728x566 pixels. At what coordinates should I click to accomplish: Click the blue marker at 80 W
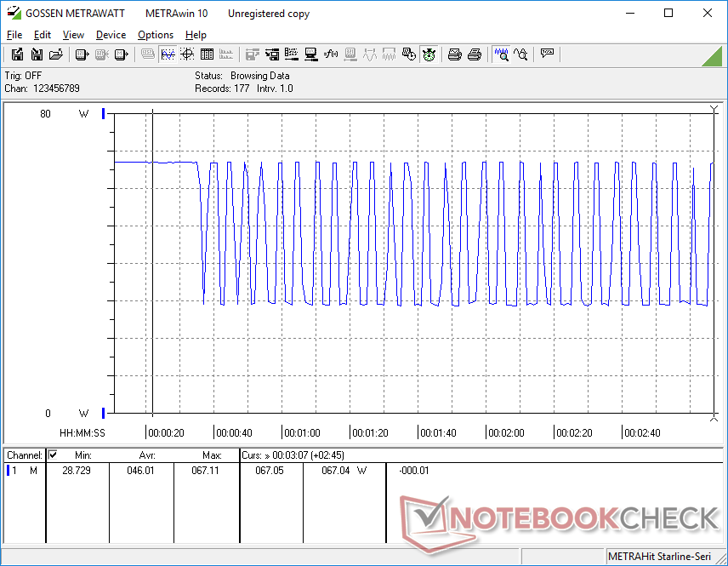(x=104, y=113)
